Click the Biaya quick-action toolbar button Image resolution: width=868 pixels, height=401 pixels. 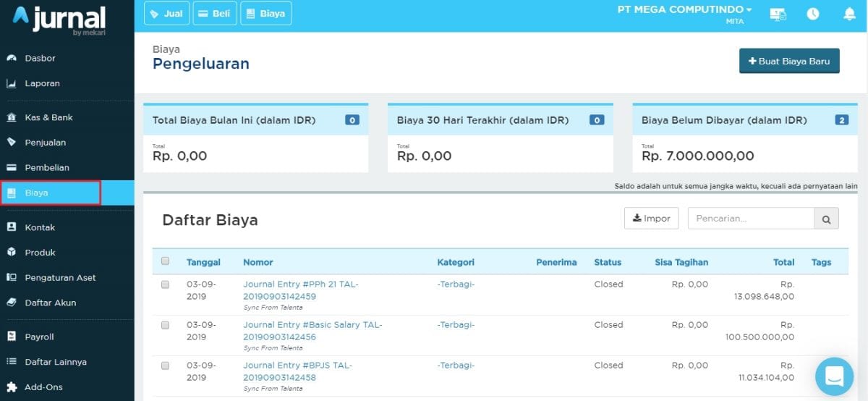tap(266, 14)
